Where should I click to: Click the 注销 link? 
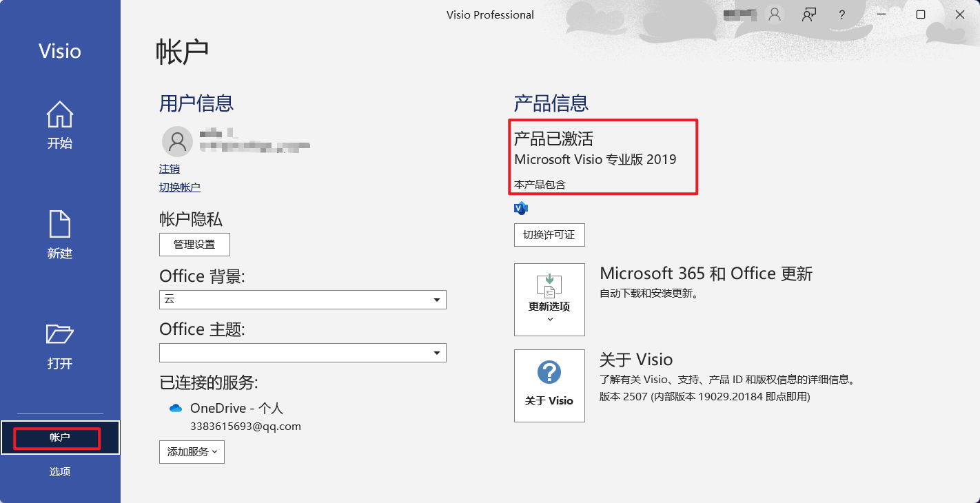[170, 169]
